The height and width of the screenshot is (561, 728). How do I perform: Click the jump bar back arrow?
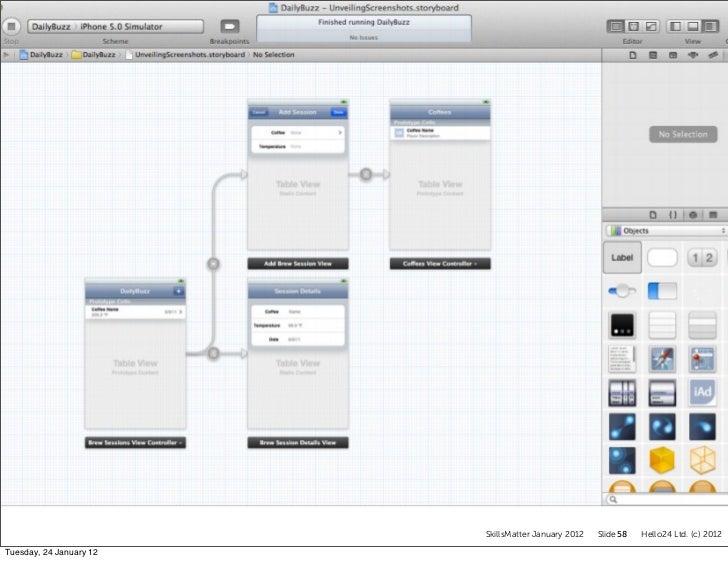pyautogui.click(x=6, y=55)
